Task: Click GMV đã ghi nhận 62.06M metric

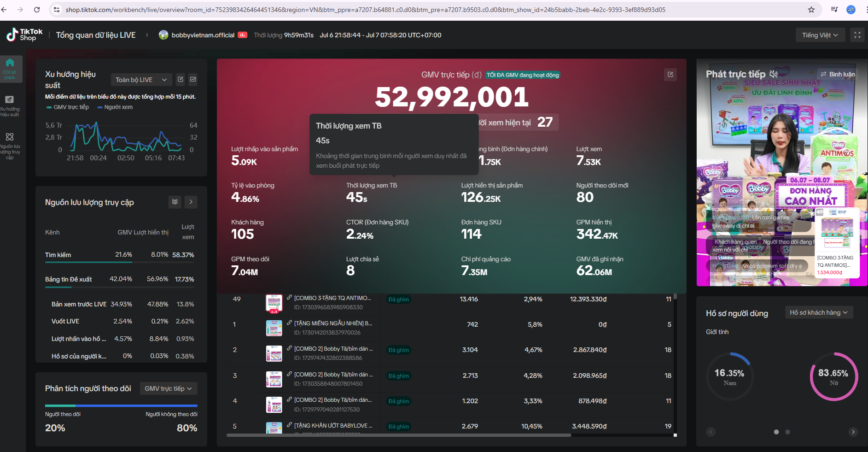Action: click(x=600, y=266)
